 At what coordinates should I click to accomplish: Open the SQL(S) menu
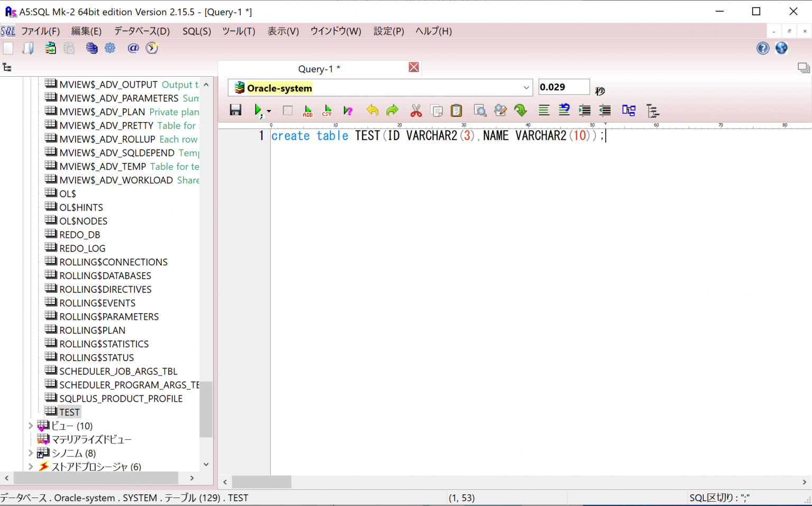point(197,31)
